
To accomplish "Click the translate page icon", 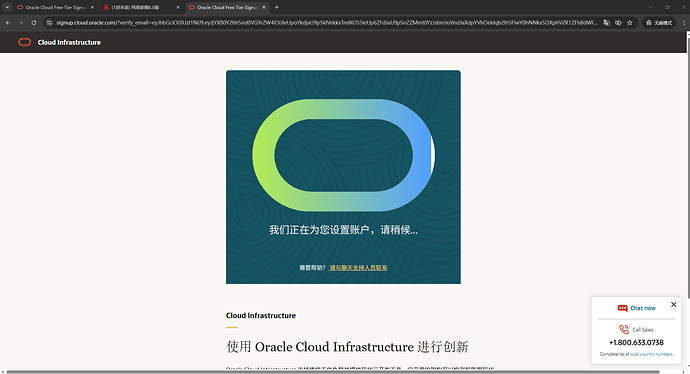I will tap(606, 22).
